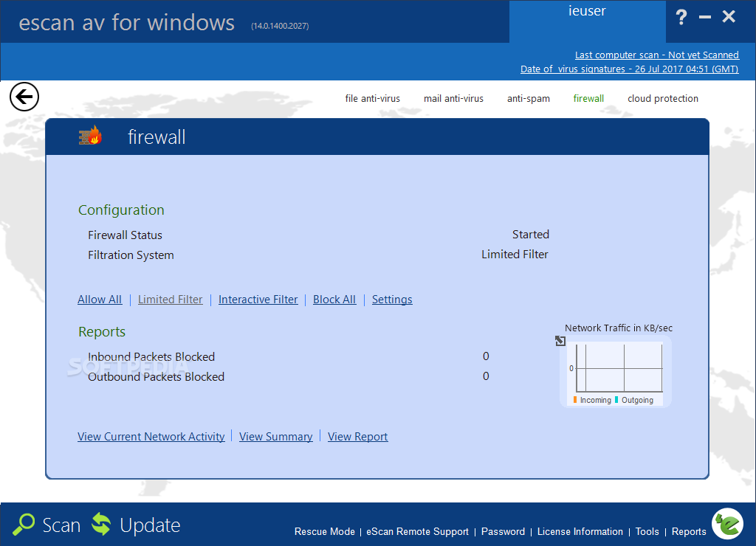Viewport: 756px width, 546px height.
Task: Close the eScan window
Action: pyautogui.click(x=729, y=17)
